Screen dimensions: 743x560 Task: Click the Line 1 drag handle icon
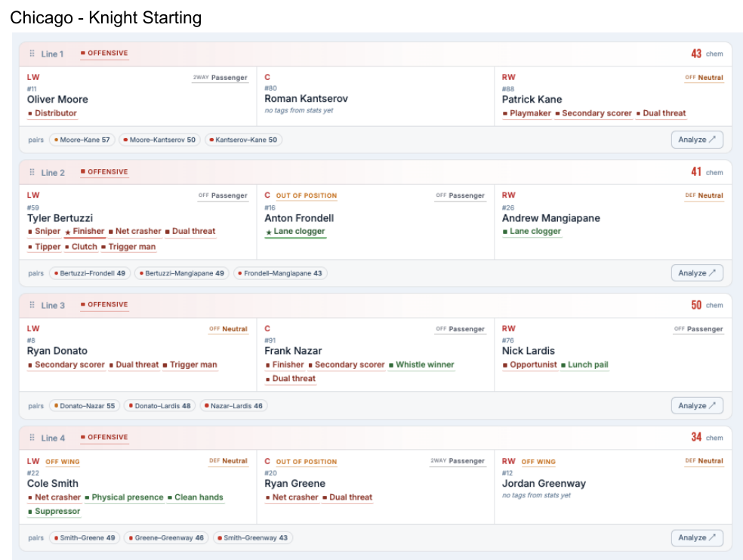[32, 54]
